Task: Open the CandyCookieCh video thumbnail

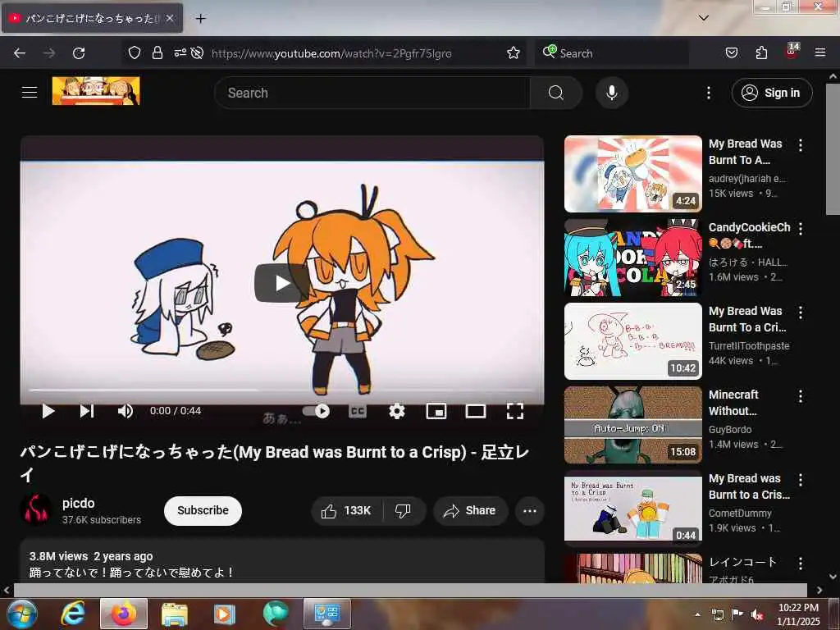Action: (x=632, y=257)
